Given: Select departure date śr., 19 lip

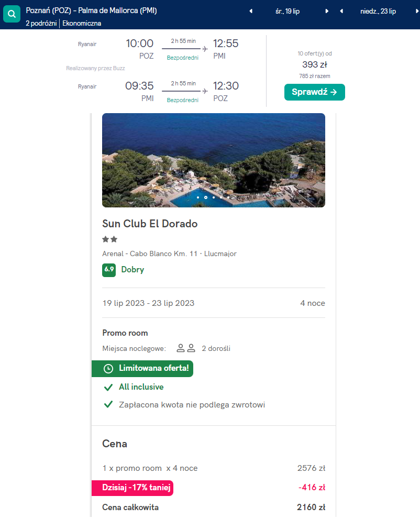Looking at the screenshot, I should click(x=288, y=11).
